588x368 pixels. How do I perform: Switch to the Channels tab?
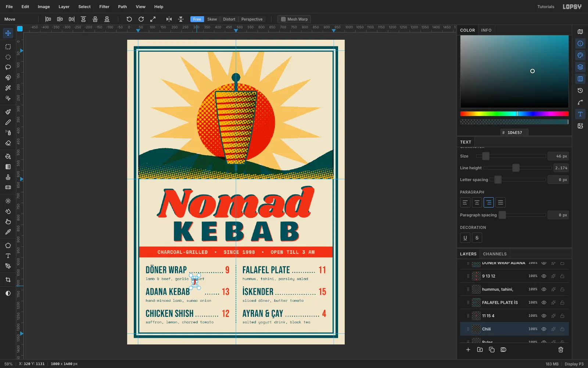point(495,254)
